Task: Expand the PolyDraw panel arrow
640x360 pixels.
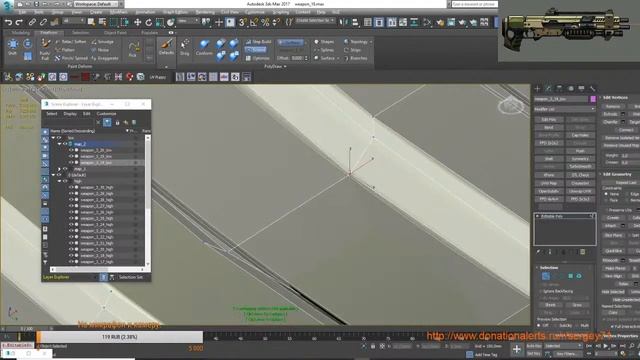Action: (x=285, y=66)
